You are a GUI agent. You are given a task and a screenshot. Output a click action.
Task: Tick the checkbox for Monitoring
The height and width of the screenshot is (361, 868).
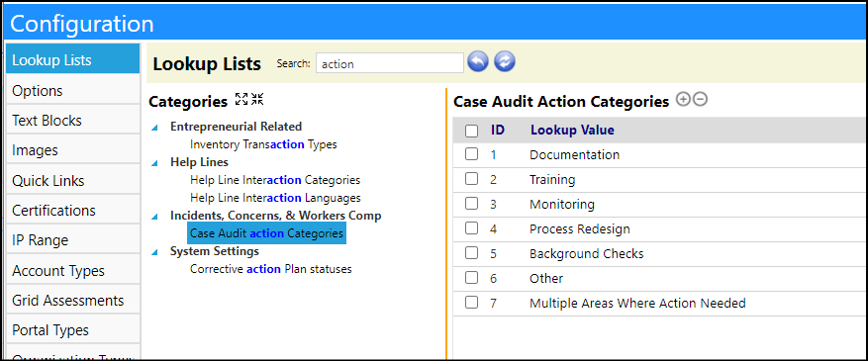tap(472, 204)
